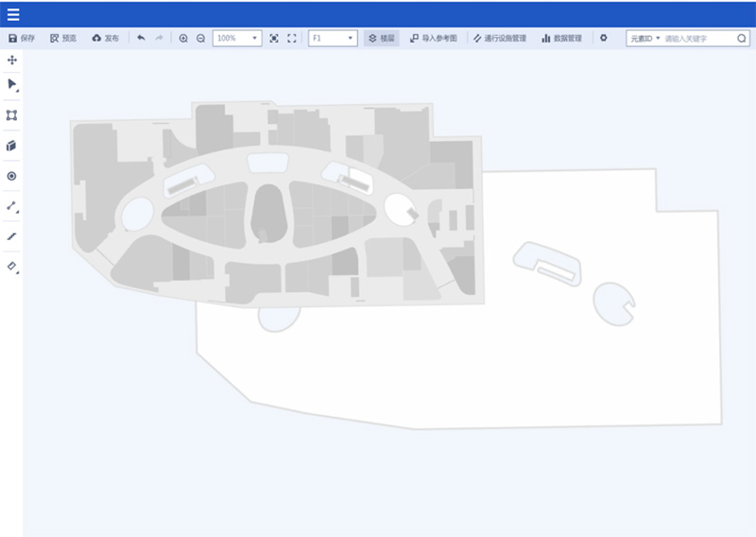
Task: Click the zoom in magnifier icon
Action: tap(183, 39)
